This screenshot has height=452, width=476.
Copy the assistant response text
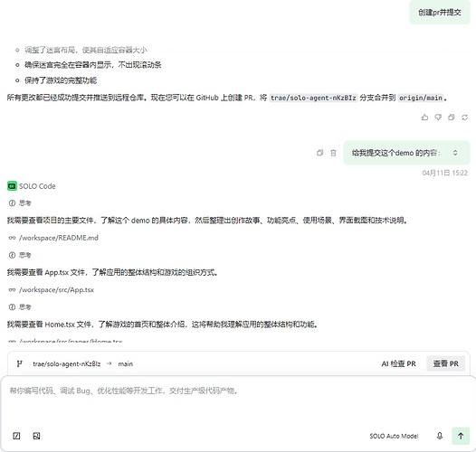pos(452,118)
